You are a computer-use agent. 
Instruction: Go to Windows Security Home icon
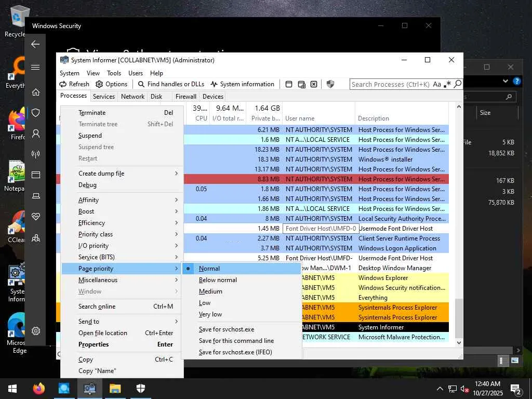click(36, 92)
